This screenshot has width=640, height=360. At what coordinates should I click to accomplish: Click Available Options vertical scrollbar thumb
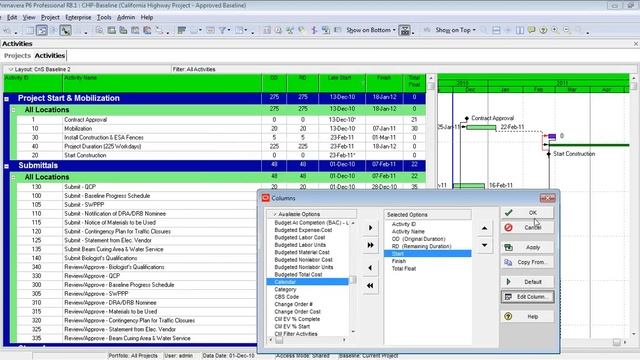[353, 280]
